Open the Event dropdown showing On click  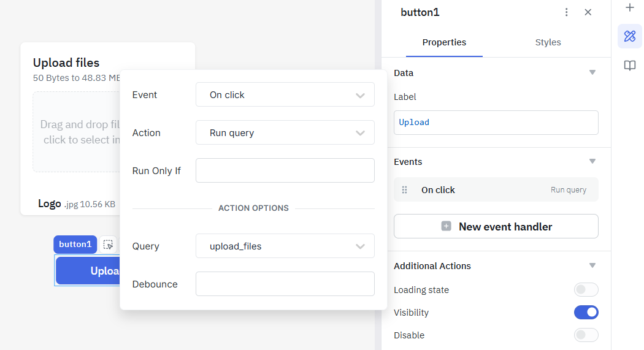click(x=285, y=95)
